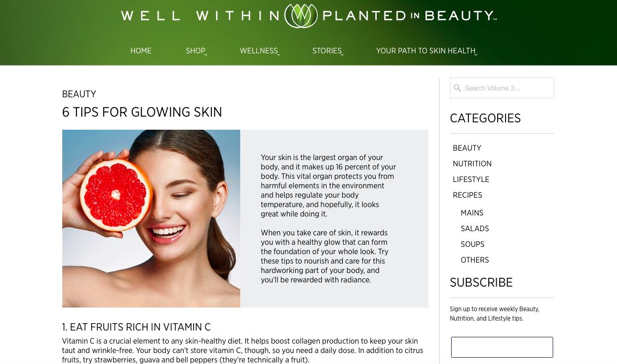
Task: Click the Search Volume 3 field
Action: [502, 88]
